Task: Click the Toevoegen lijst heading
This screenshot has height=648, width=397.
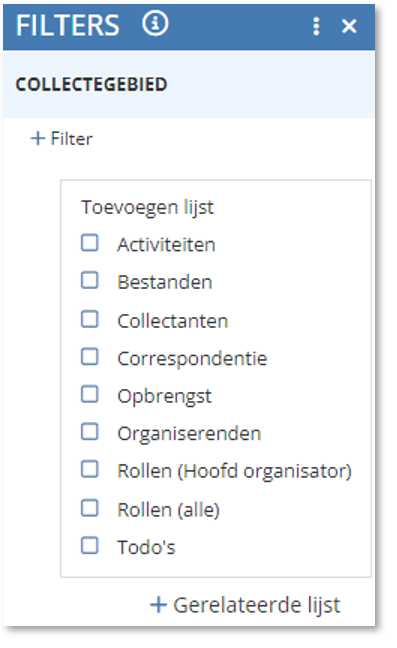Action: click(147, 207)
